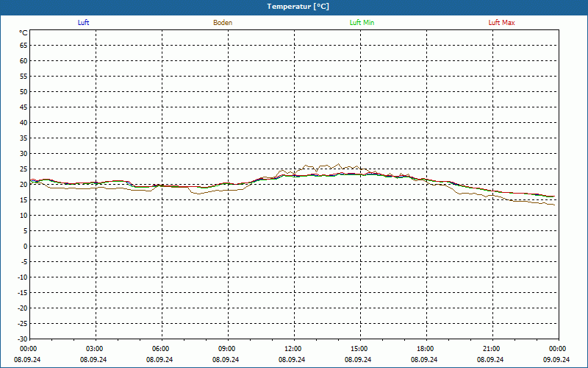The height and width of the screenshot is (368, 588).
Task: Click the 10 y-axis label
Action: pyautogui.click(x=24, y=216)
